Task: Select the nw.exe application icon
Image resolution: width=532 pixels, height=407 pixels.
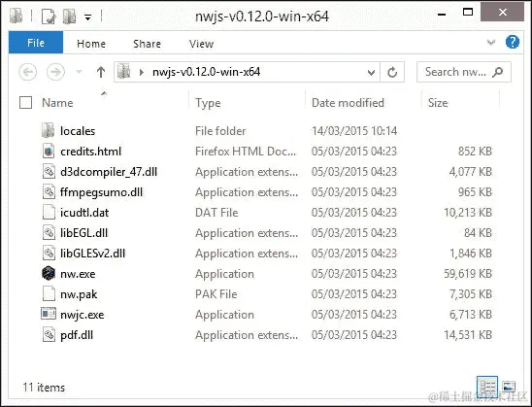Action: point(49,273)
